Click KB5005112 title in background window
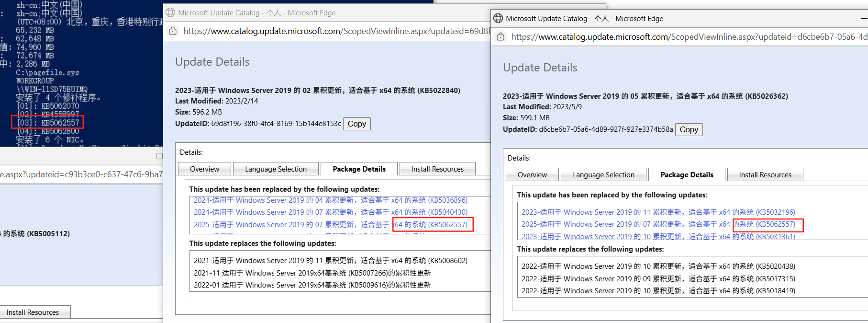Screen dimensions: 868x323 (35, 234)
